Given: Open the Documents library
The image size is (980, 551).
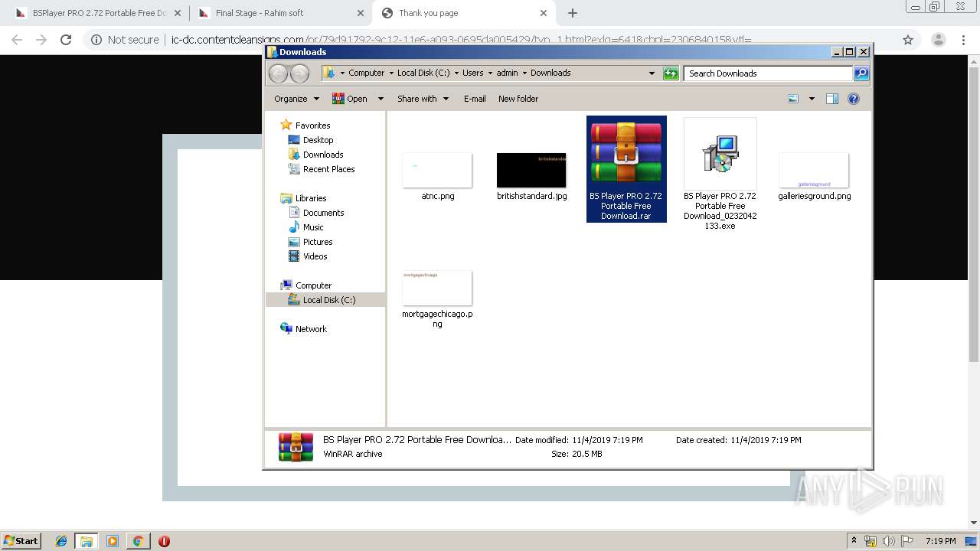Looking at the screenshot, I should pos(323,213).
